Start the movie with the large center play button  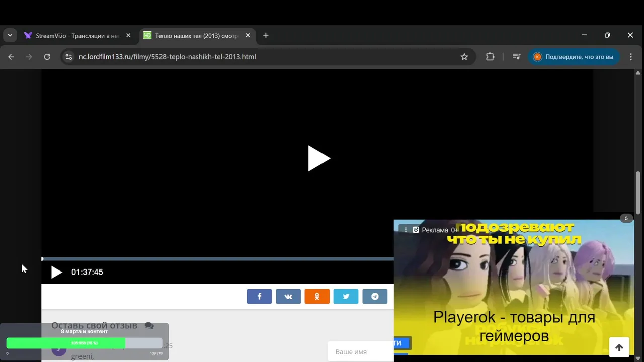[319, 158]
